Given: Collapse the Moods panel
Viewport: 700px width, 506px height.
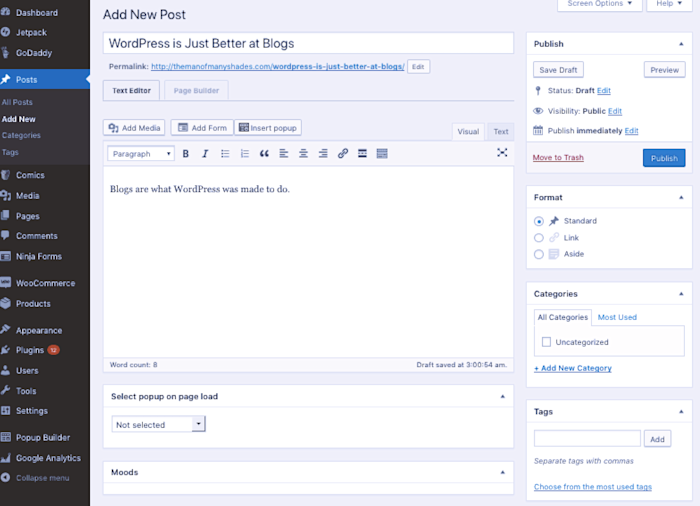Looking at the screenshot, I should tap(502, 473).
